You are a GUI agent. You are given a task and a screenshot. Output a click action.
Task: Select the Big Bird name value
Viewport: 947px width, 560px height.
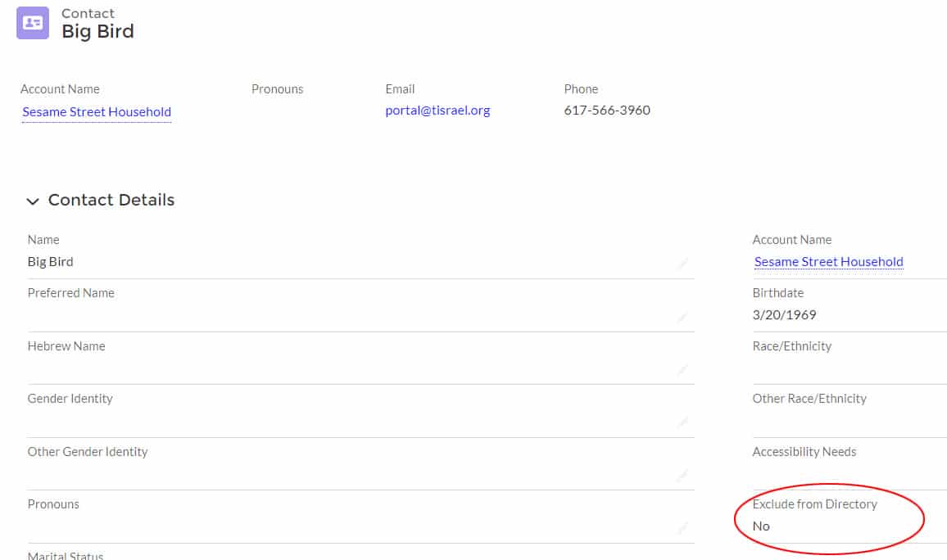(50, 261)
